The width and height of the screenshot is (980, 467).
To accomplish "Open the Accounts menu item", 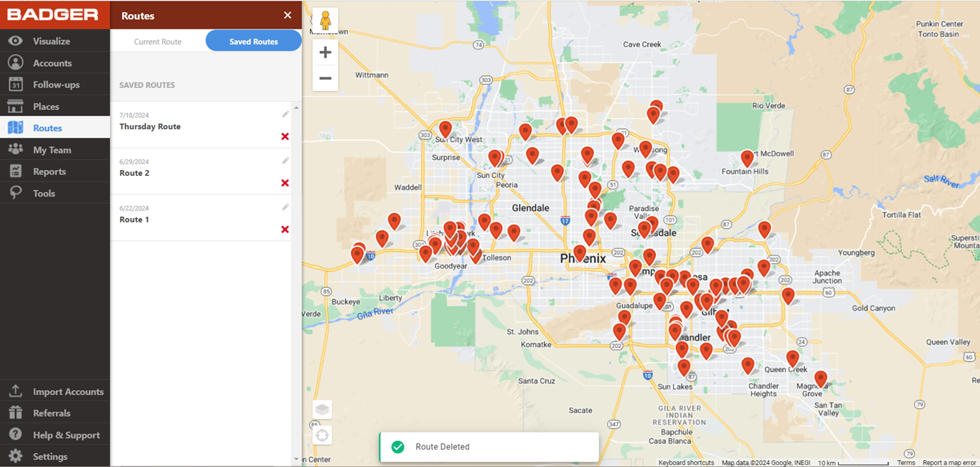I will (x=55, y=62).
